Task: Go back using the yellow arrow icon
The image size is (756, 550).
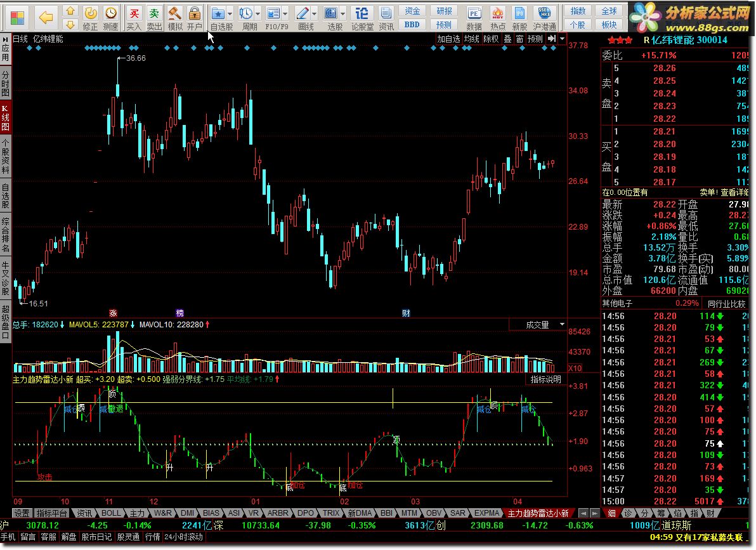Action: 46,16
